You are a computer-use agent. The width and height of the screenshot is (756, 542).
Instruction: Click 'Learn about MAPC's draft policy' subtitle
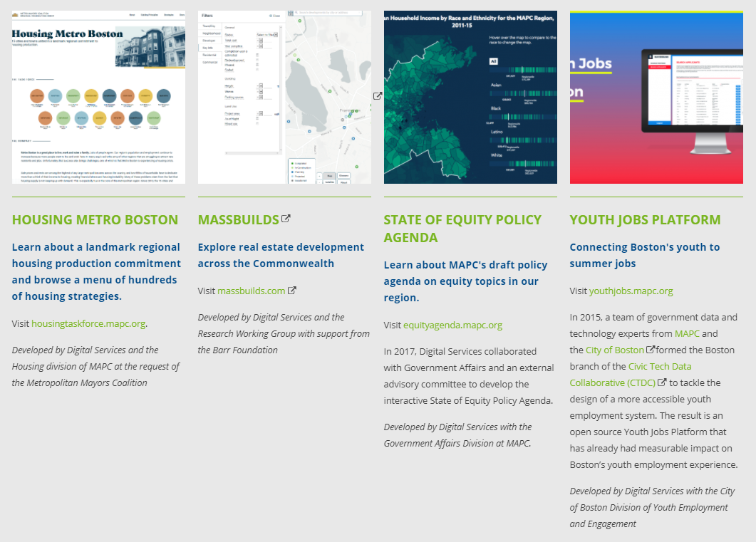[x=466, y=281]
